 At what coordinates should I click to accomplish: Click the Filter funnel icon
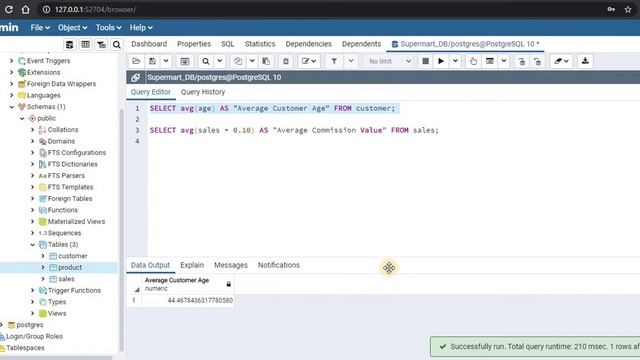coord(334,61)
